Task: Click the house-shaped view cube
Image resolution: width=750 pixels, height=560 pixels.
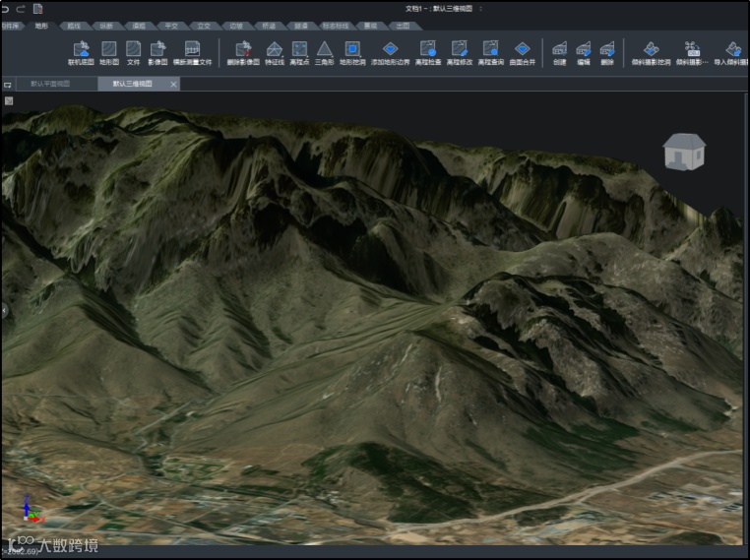Action: (x=683, y=152)
